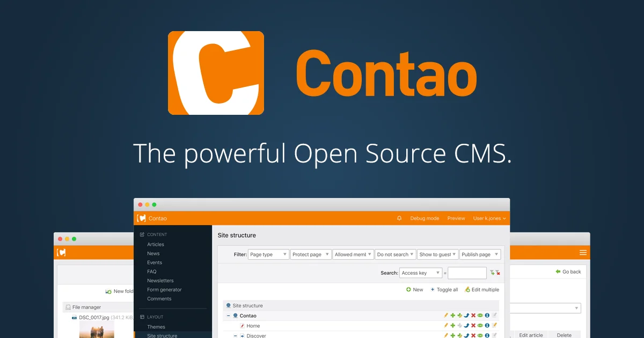The height and width of the screenshot is (338, 644).
Task: Click the Home page row label
Action: click(253, 326)
